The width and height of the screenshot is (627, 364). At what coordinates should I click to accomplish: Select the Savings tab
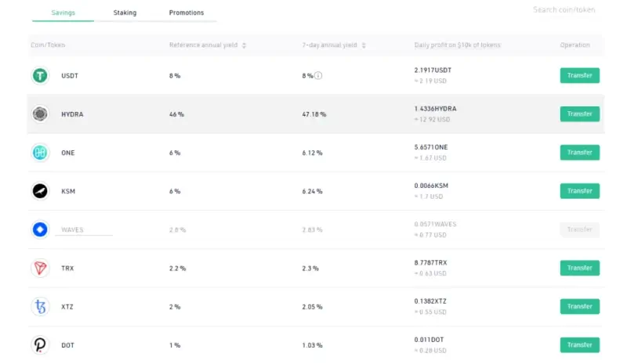pos(63,13)
